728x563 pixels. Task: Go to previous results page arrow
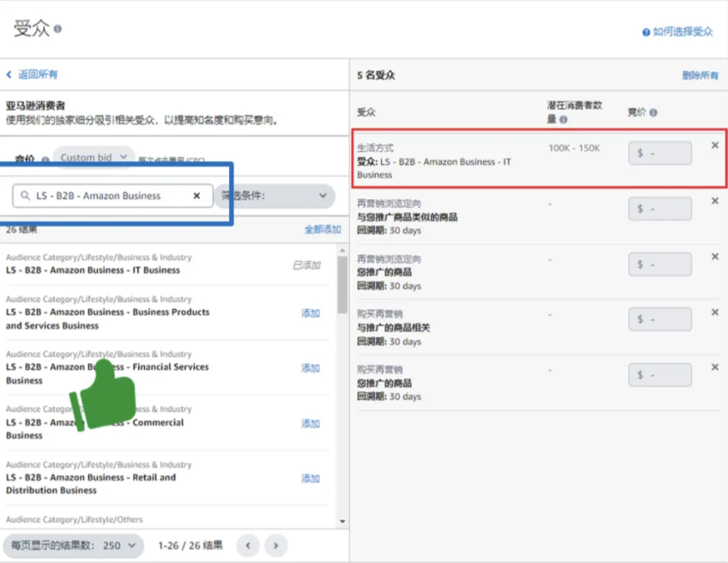(249, 545)
